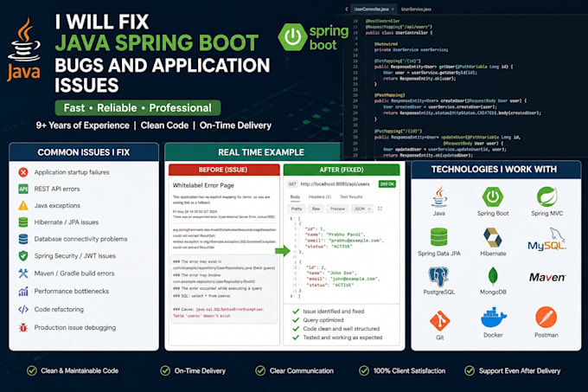Click the large Java logo at top left
588x392 pixels.
click(24, 49)
